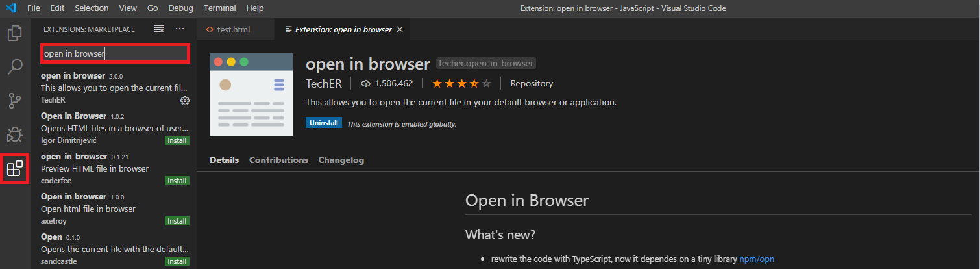Open the Search view in the activity bar
The height and width of the screenshot is (269, 980).
coord(15,67)
